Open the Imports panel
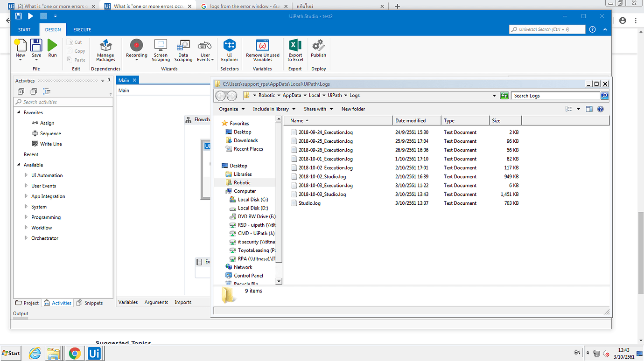644x361 pixels. (183, 302)
